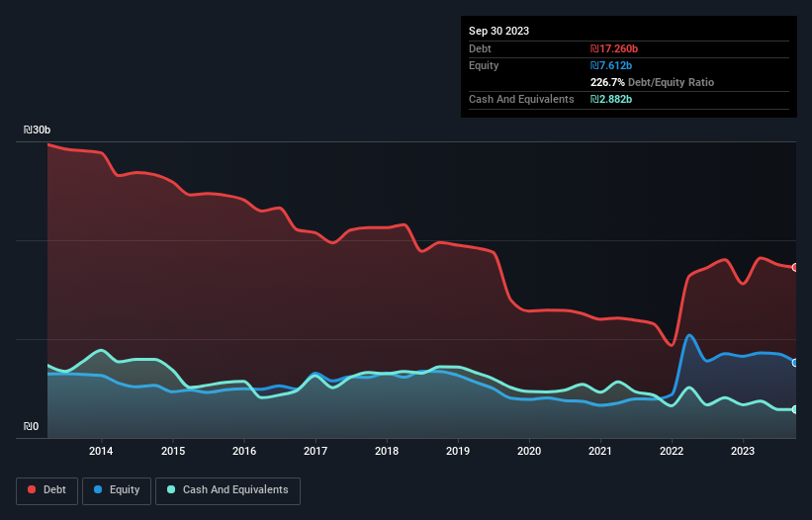The width and height of the screenshot is (812, 520).
Task: Click the 2023 x-axis label
Action: (x=743, y=451)
